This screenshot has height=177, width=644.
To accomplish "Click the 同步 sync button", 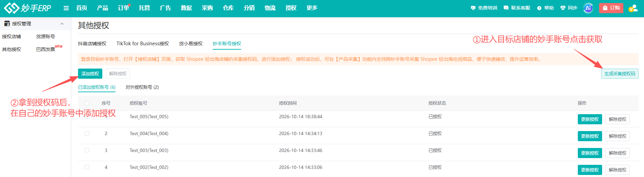I will (569, 8).
